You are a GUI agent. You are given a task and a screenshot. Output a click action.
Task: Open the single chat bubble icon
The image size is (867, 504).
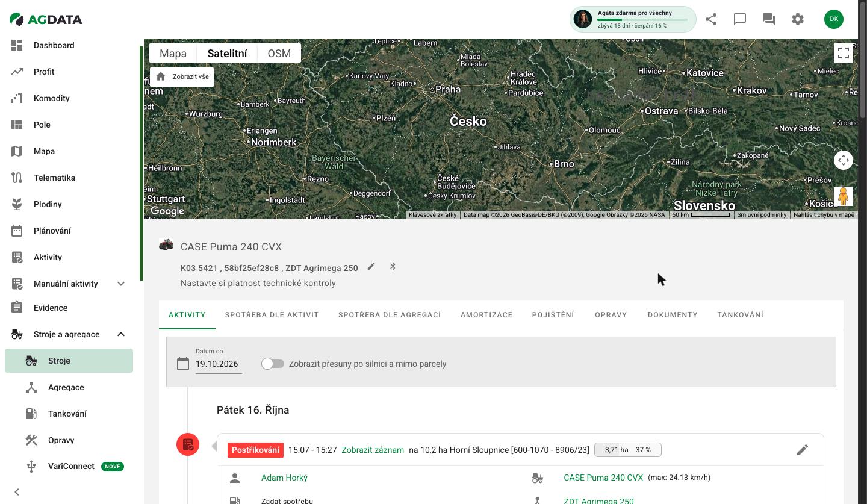(740, 19)
